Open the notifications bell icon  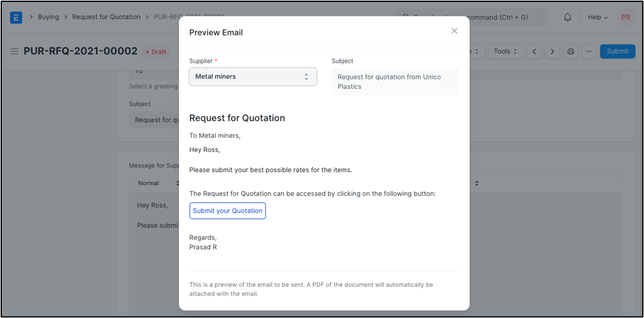tap(568, 17)
